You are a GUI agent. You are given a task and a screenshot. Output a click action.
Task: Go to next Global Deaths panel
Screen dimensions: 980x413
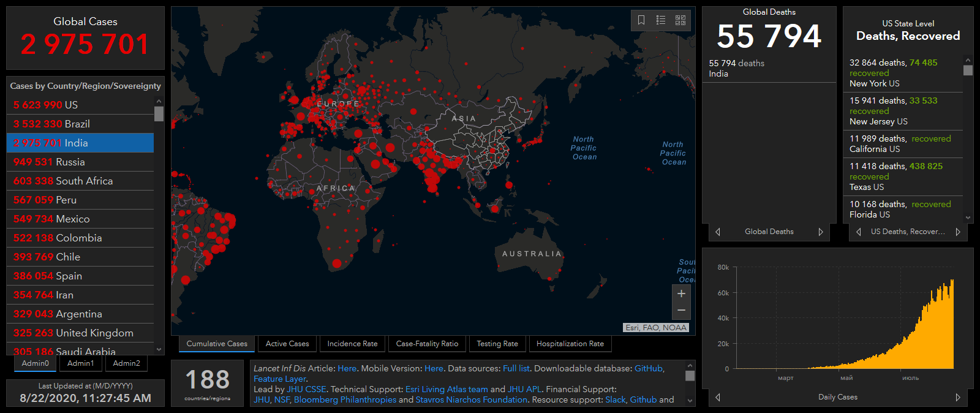[x=821, y=232]
